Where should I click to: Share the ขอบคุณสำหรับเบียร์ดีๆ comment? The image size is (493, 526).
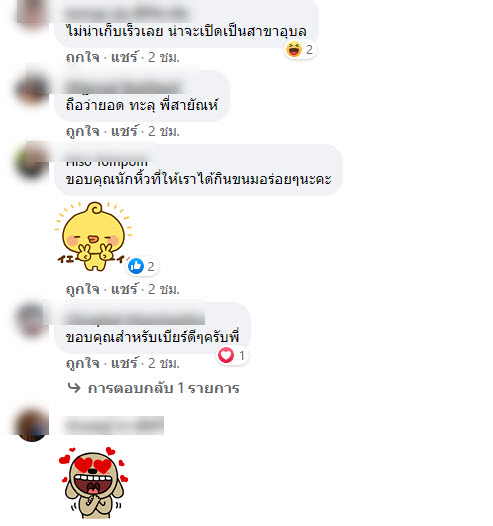tap(124, 363)
